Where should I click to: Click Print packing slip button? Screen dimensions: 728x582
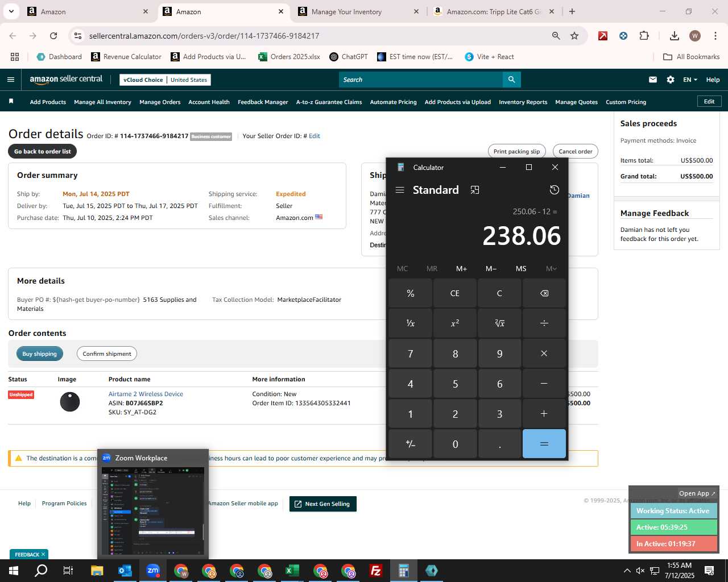pyautogui.click(x=516, y=151)
